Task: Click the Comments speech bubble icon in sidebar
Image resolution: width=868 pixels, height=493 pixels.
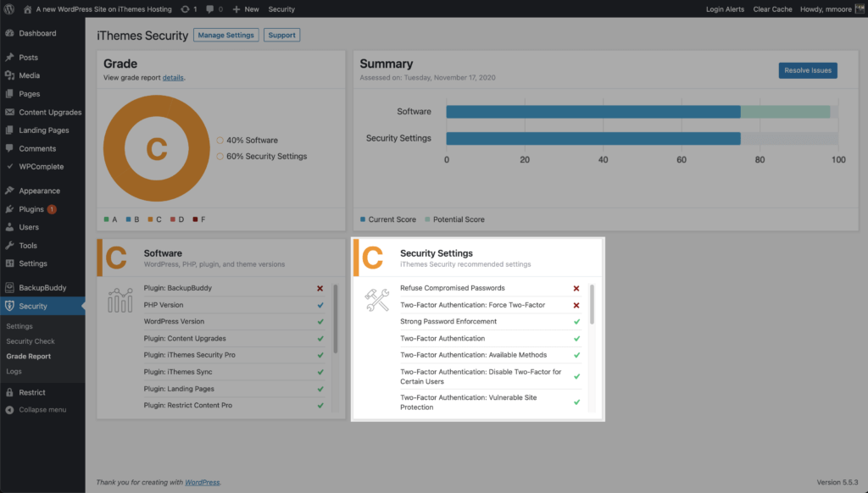Action: (x=9, y=148)
